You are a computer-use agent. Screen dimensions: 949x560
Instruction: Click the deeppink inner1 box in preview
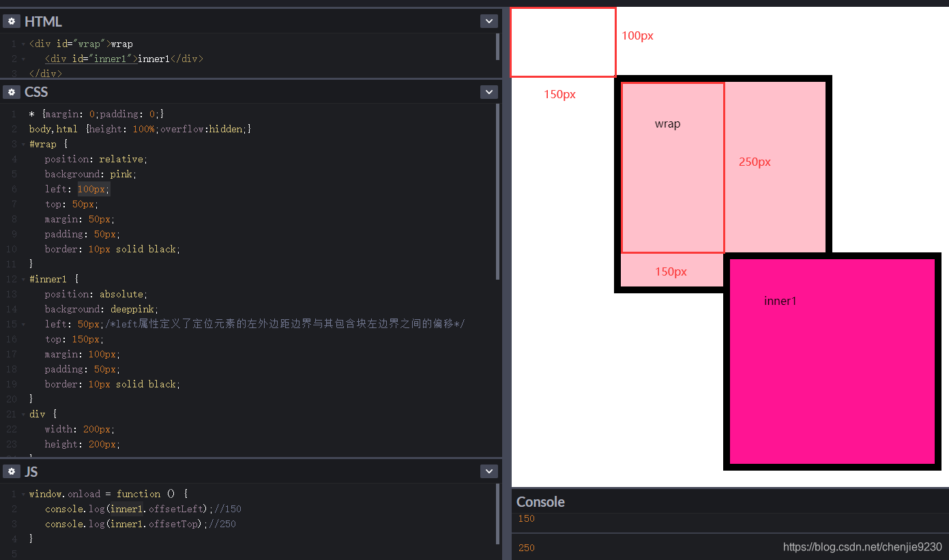coord(832,362)
